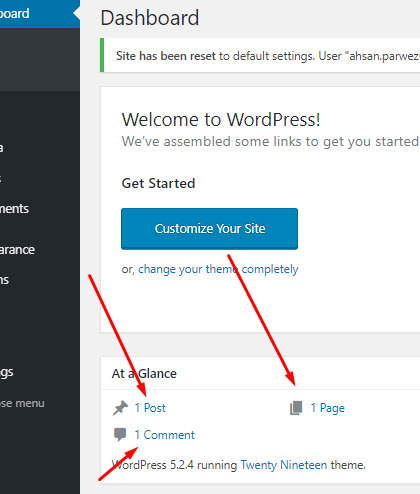The image size is (420, 494).
Task: Open the 1 Post link
Action: 150,408
